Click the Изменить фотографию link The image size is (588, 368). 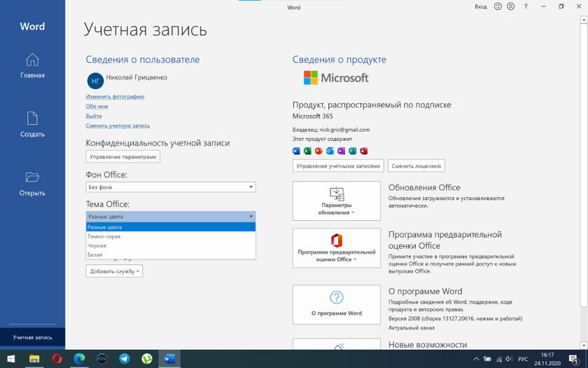click(115, 97)
